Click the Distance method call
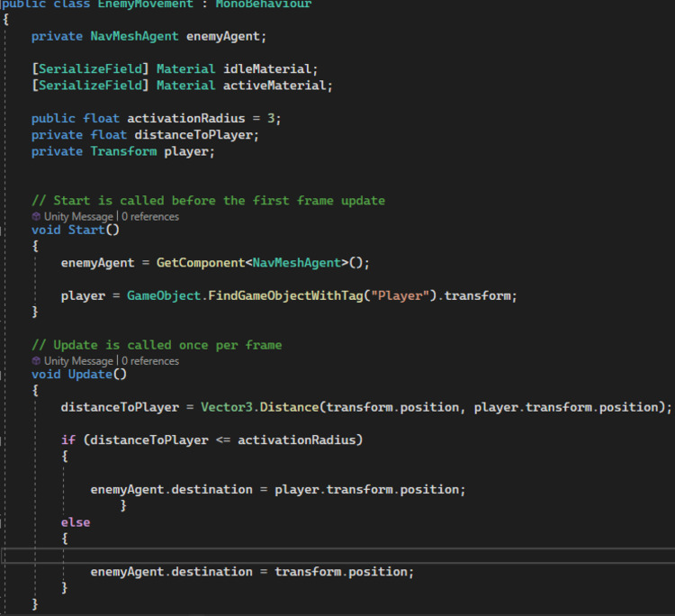The height and width of the screenshot is (616, 675). 289,407
